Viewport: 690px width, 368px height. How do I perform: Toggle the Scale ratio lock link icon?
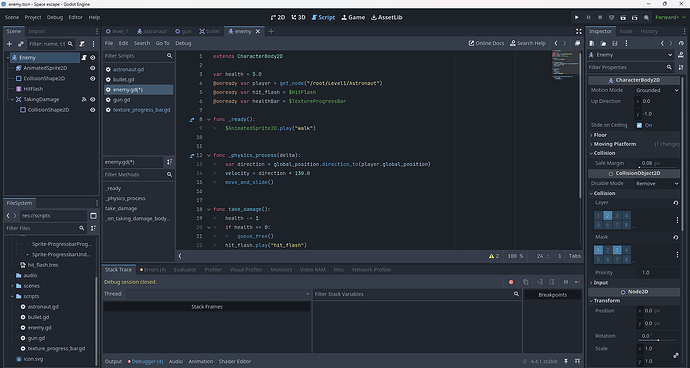(675, 355)
